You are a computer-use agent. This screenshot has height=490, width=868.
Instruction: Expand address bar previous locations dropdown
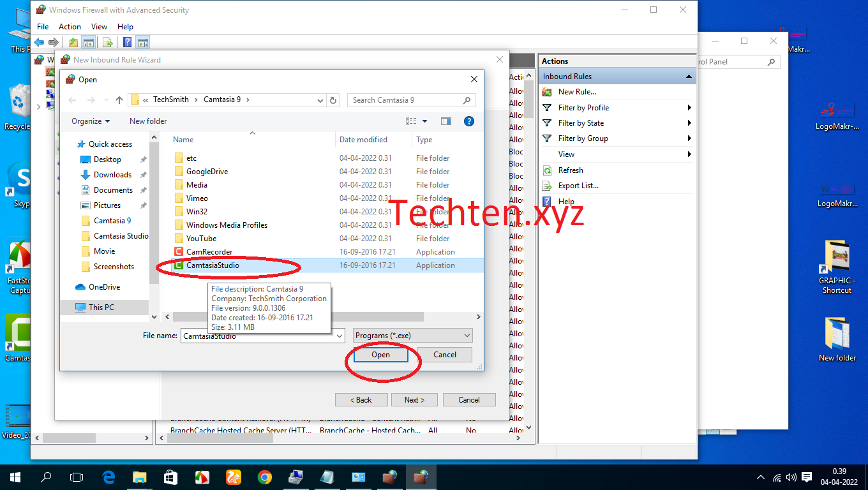coord(320,100)
